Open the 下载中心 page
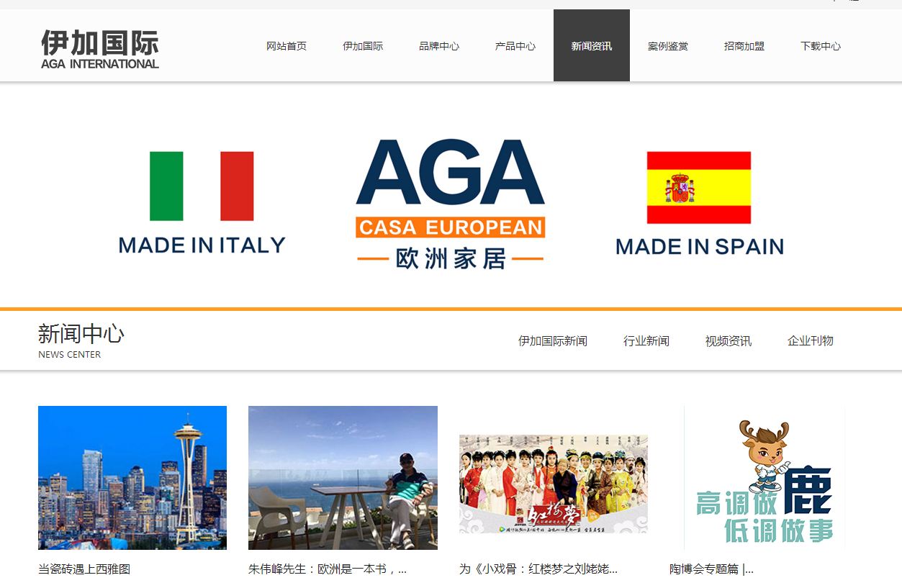Viewport: 902px width, 588px height. (821, 46)
